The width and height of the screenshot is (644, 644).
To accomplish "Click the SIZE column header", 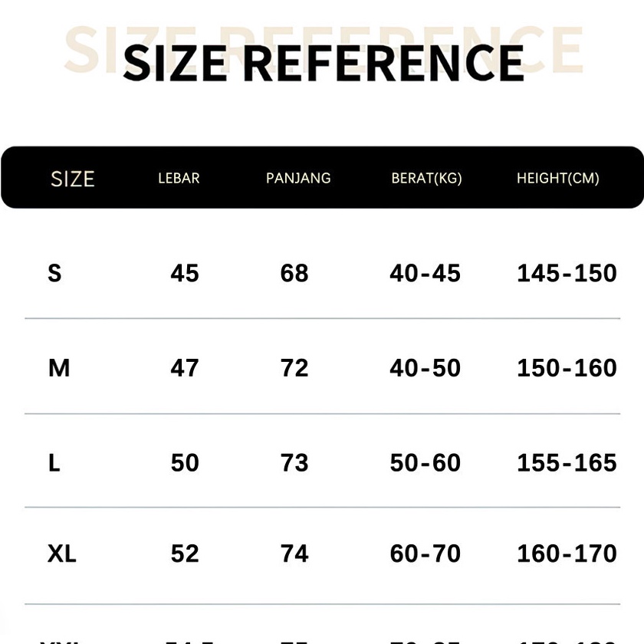I will coord(72,179).
